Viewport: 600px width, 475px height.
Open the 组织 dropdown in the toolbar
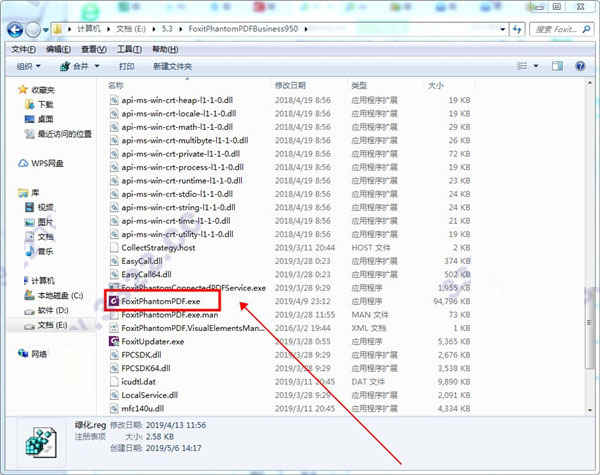28,67
